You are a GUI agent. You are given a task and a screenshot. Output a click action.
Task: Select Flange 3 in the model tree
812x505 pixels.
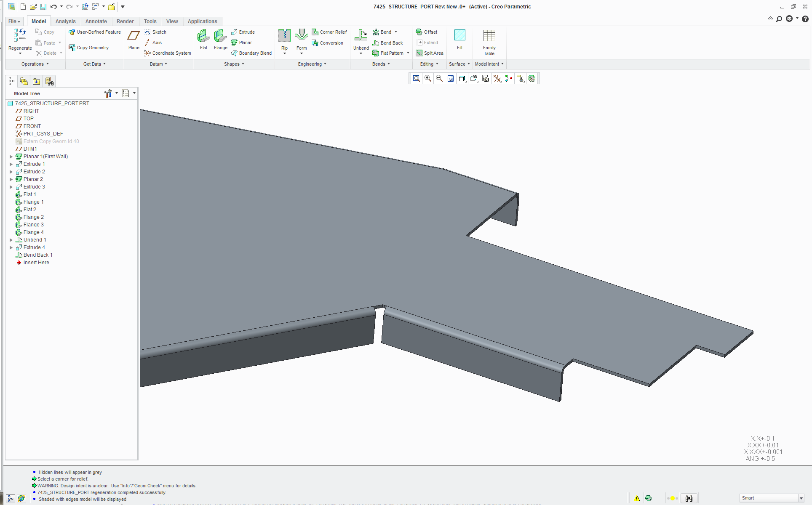[29, 225]
